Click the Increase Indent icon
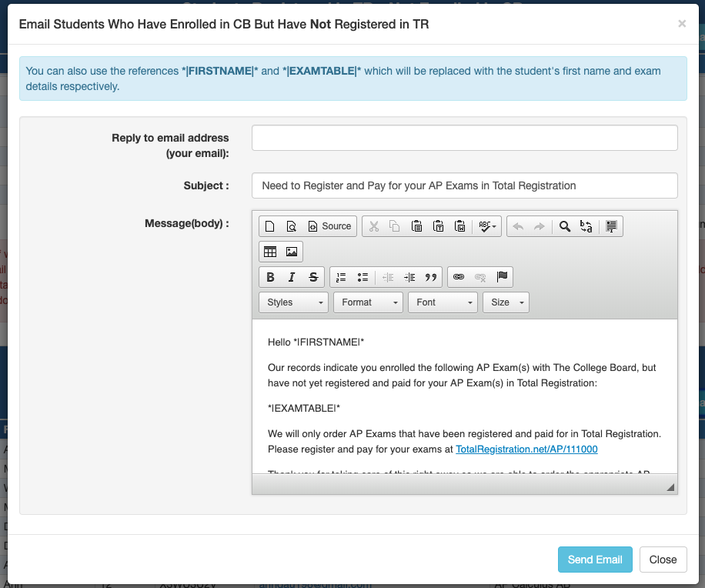 point(409,277)
